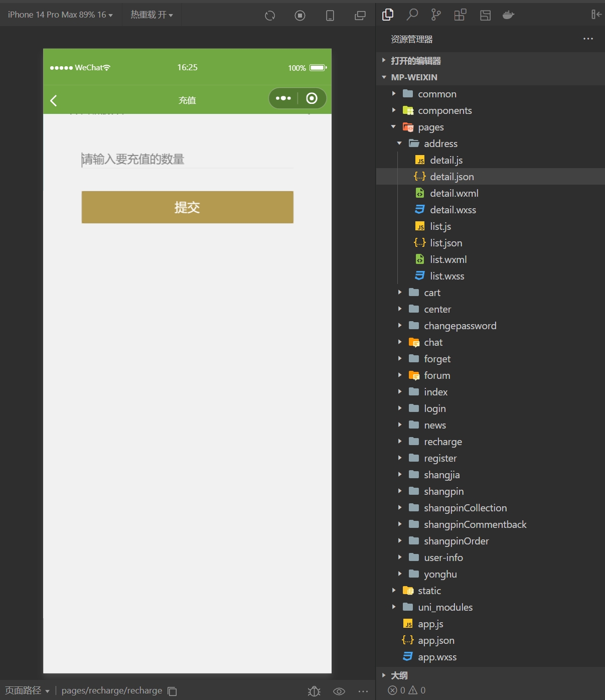The width and height of the screenshot is (605, 700).
Task: Expand the common folder
Action: (490, 94)
